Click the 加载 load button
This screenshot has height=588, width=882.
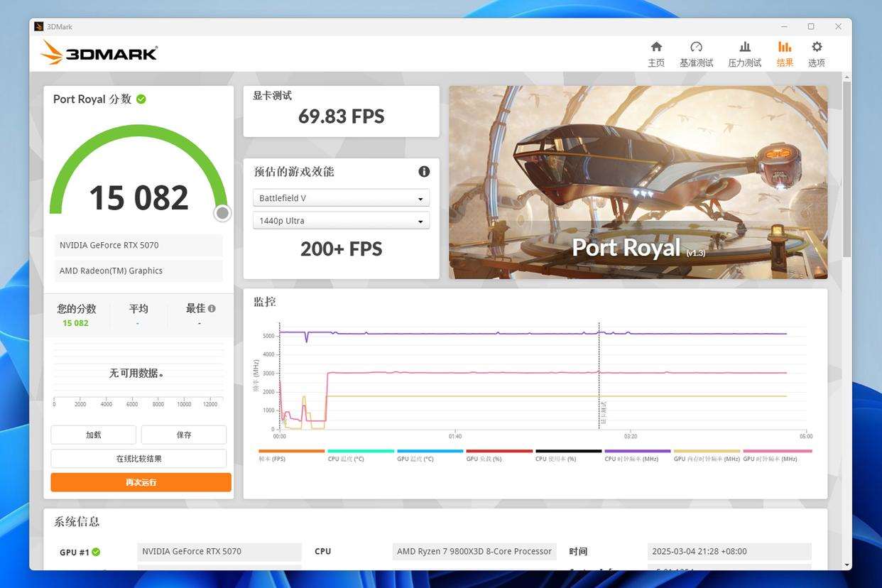(93, 435)
